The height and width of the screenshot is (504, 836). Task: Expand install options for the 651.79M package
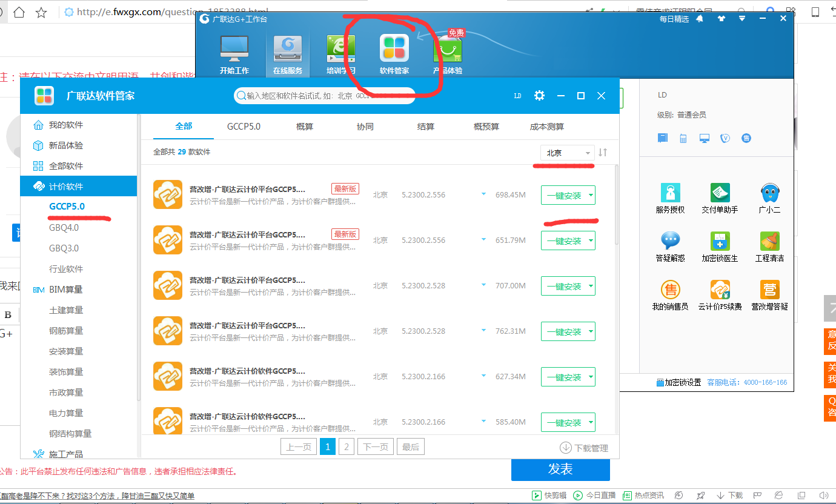[589, 241]
